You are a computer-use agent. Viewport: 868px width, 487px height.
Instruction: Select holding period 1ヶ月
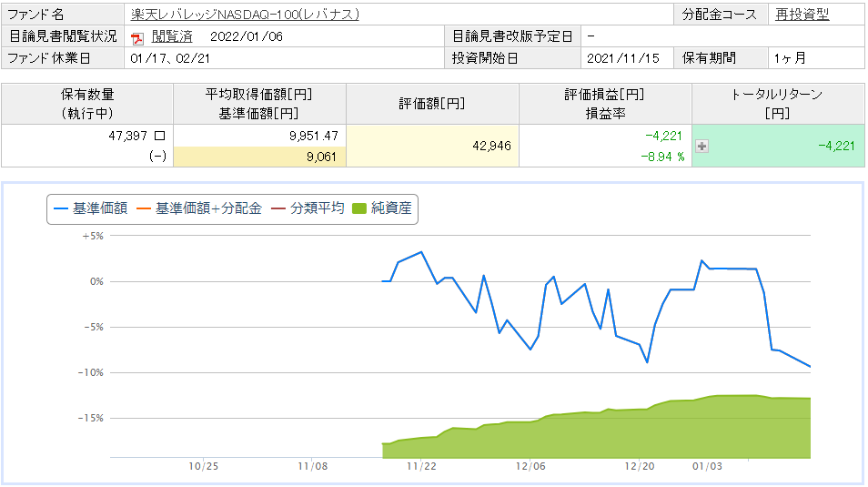pos(790,58)
